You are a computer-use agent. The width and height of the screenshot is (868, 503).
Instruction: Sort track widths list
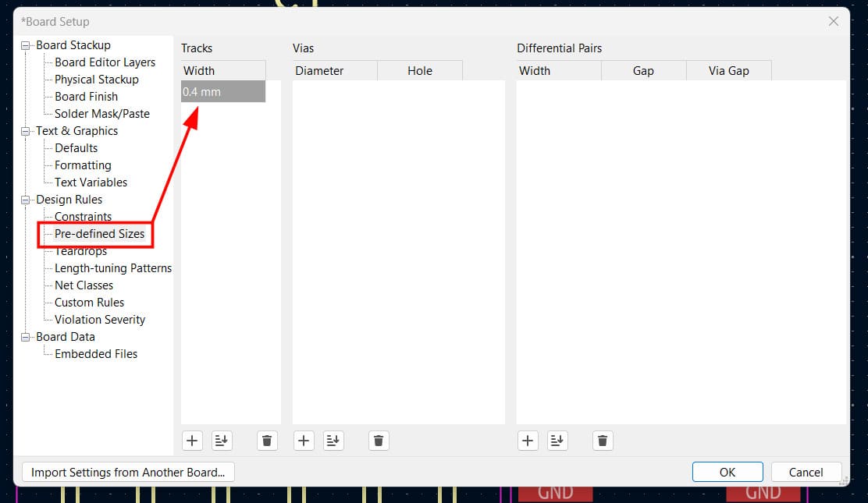point(222,441)
